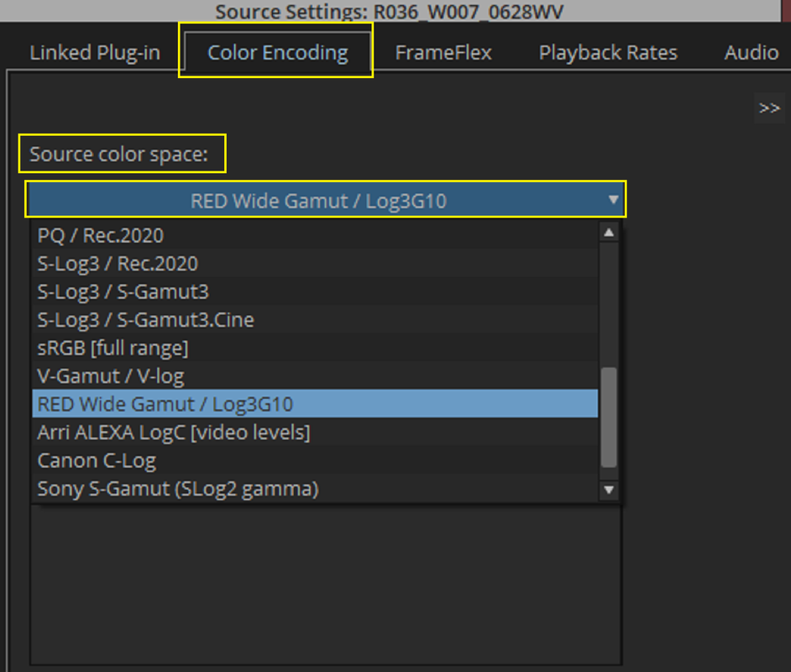Select sRGB [full range] color space
The height and width of the screenshot is (672, 791).
[x=315, y=348]
